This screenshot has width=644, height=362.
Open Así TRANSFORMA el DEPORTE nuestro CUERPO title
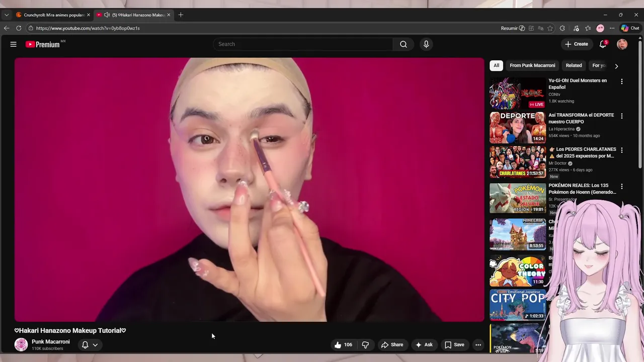tap(581, 118)
